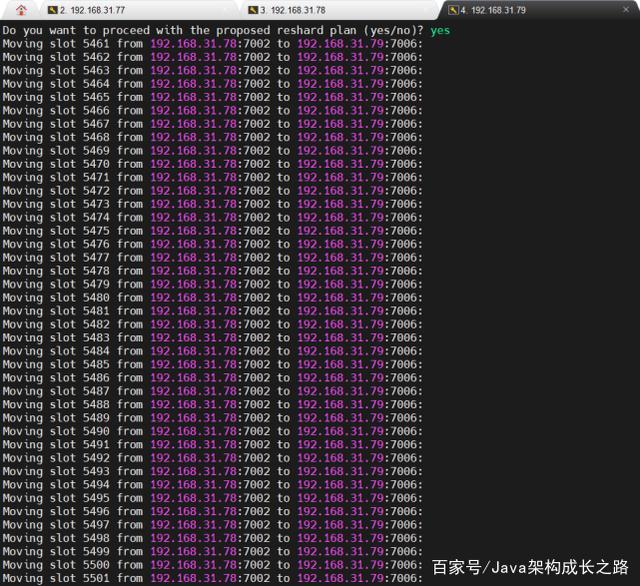
Task: Click the word 'Moving' on the slot 5492 line
Action: click(22, 458)
